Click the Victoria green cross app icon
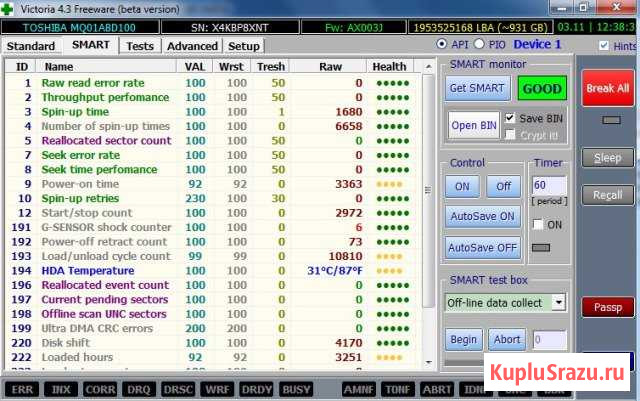 (9, 10)
